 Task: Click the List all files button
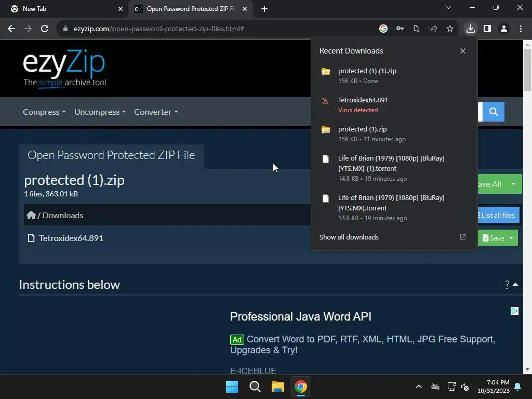tap(498, 215)
